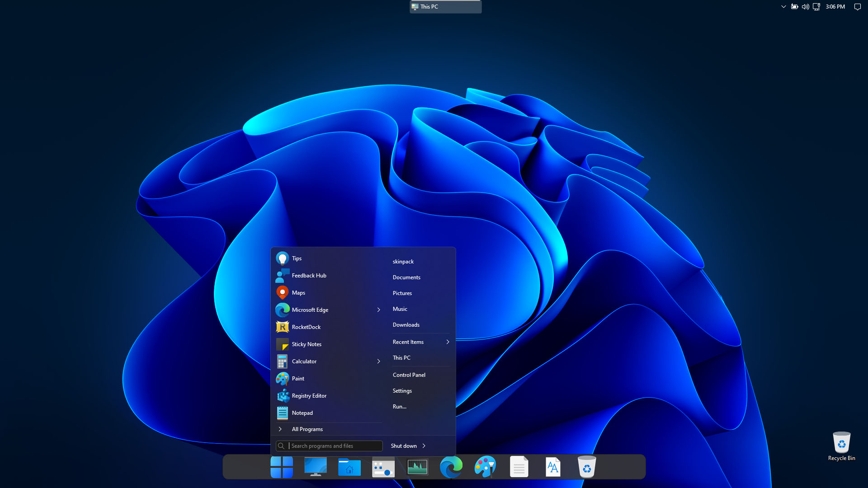Screen dimensions: 868x488
Task: Expand Microsoft Edge jump list arrow
Action: coord(379,310)
